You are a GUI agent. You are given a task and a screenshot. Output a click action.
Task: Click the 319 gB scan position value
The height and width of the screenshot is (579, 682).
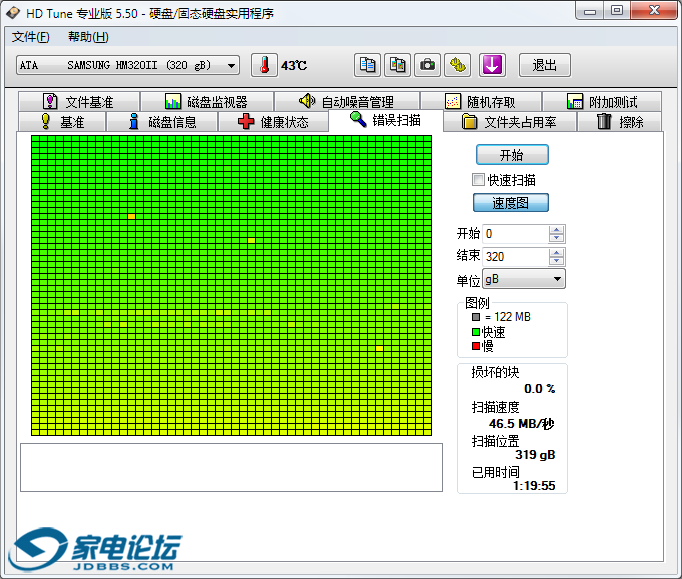535,455
